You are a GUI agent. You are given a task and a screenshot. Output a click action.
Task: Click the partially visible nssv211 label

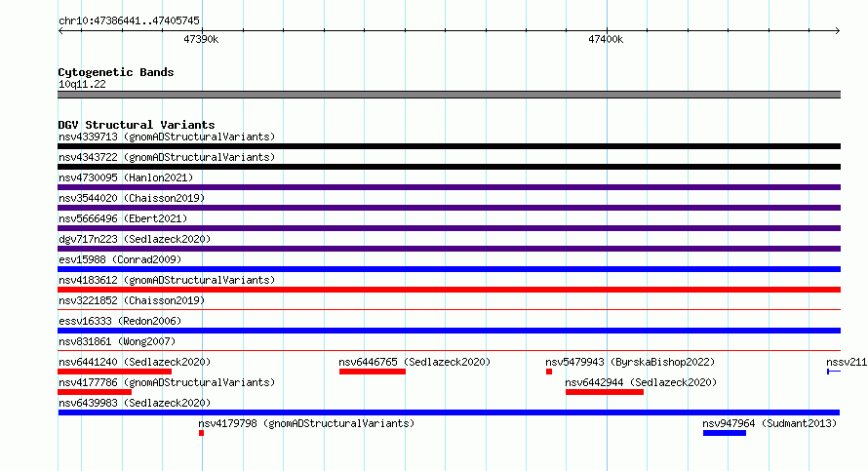[x=847, y=362]
